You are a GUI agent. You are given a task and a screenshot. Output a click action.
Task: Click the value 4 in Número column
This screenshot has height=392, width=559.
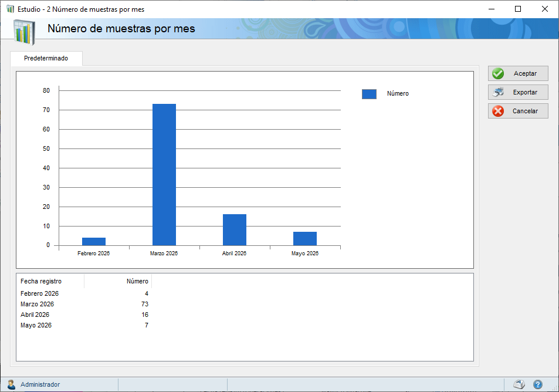tap(147, 293)
